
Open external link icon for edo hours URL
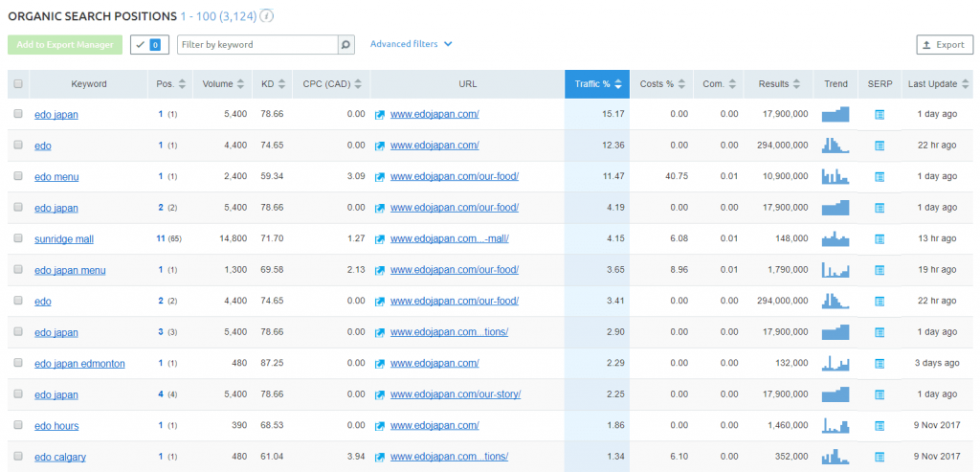click(380, 426)
